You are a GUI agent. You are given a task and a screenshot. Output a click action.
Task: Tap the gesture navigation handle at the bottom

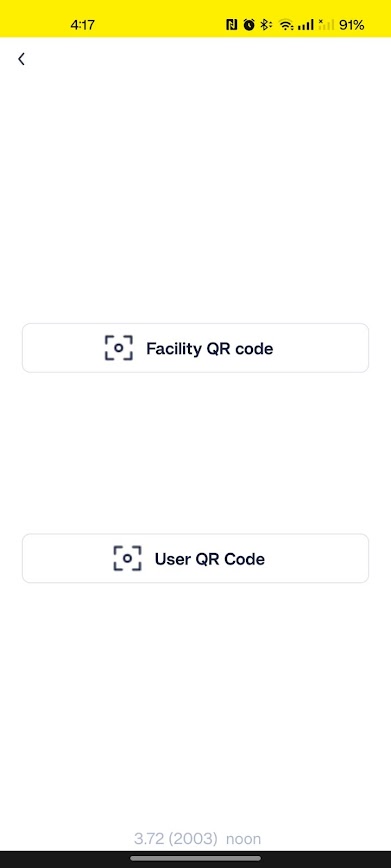coord(196,858)
